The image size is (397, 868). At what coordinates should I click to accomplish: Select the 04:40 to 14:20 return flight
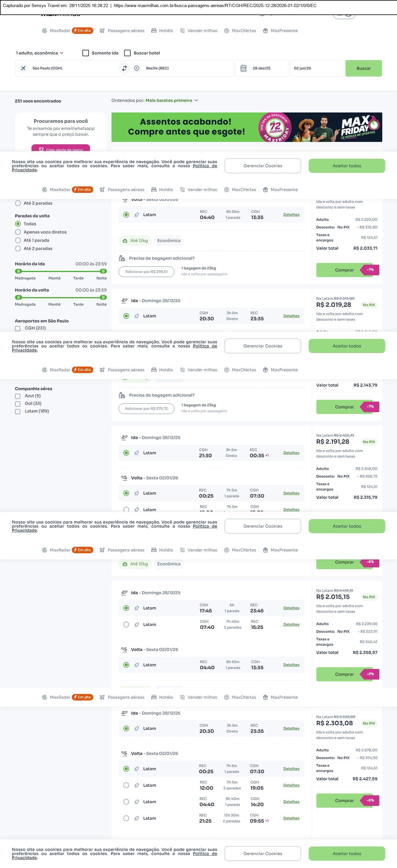pos(126,802)
